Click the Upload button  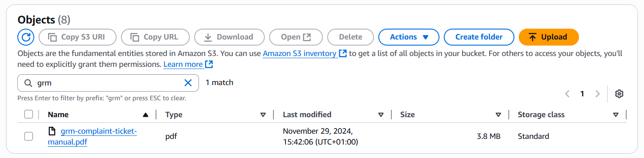pyautogui.click(x=549, y=37)
